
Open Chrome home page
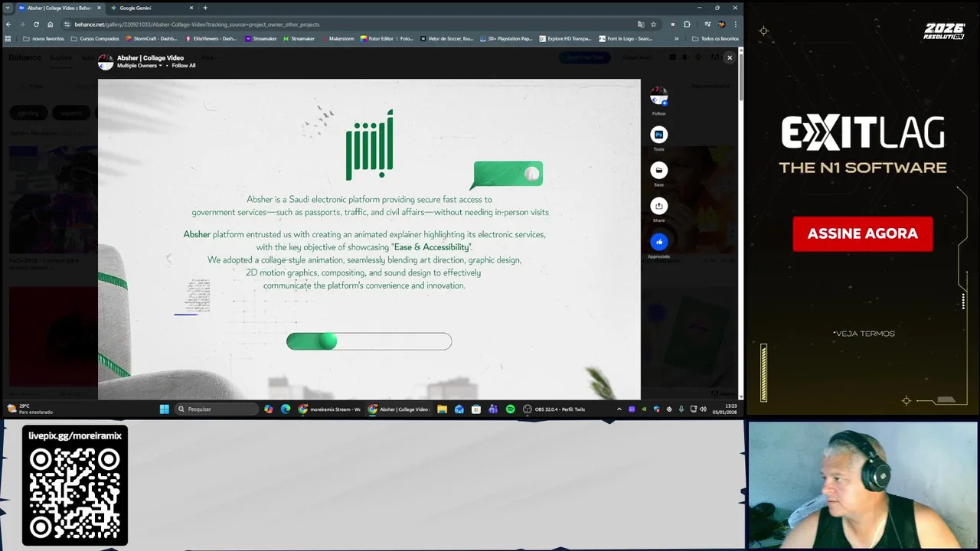(51, 24)
